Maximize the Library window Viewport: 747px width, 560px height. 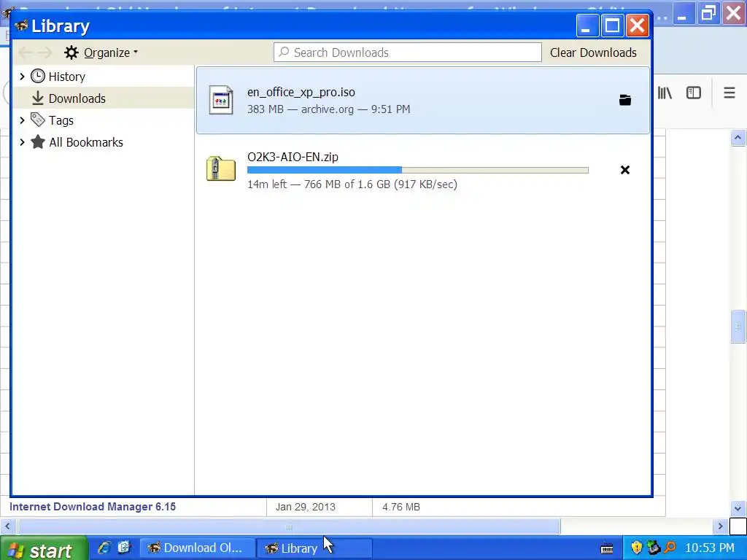tap(612, 26)
